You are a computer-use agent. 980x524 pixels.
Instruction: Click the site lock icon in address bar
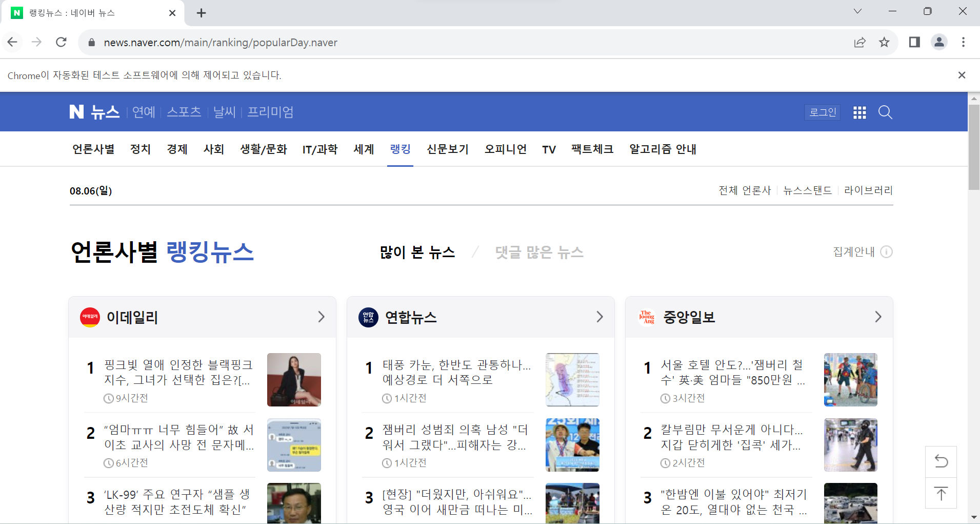(92, 43)
